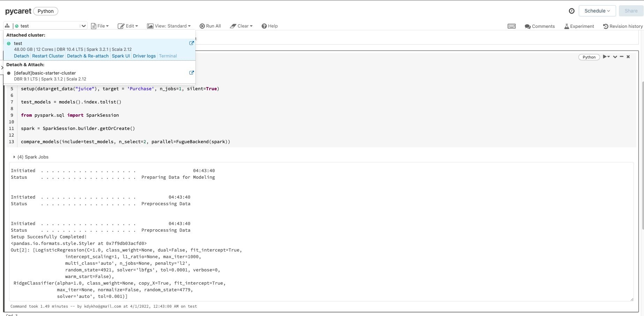
Task: Click the eraser icon next to Clear
Action: [x=233, y=25]
